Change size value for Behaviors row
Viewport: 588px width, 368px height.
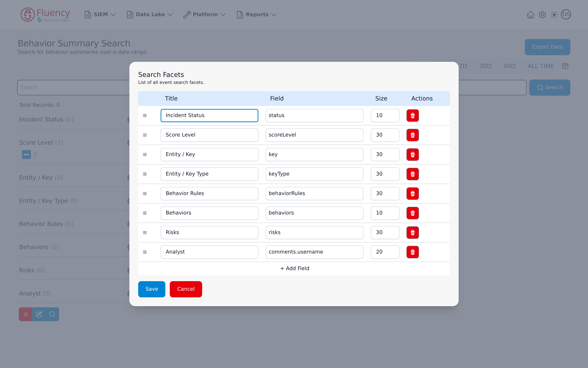(x=385, y=213)
